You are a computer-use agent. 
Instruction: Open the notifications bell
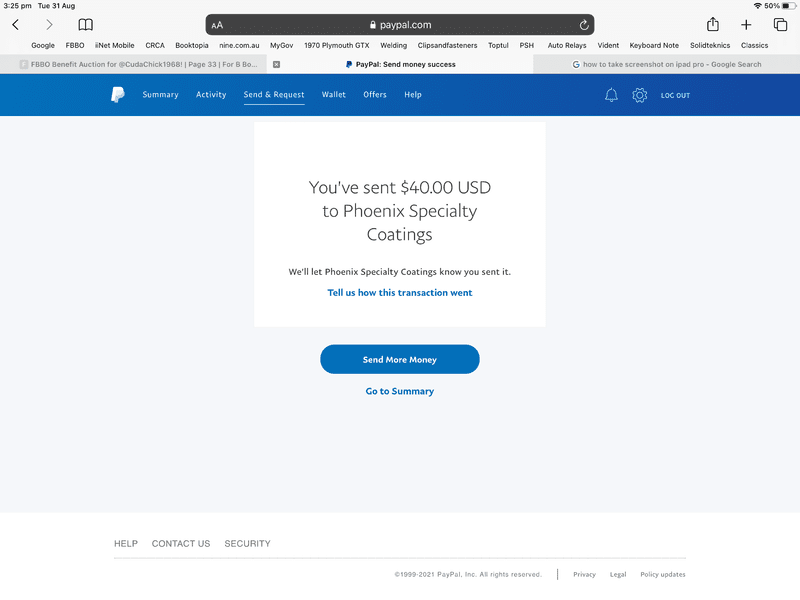point(611,95)
